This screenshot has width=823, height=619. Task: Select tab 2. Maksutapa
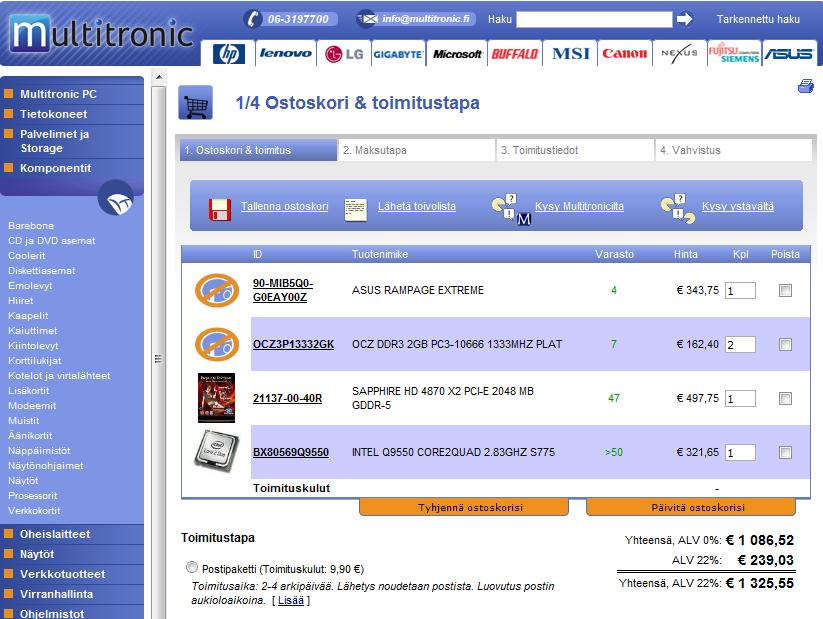(417, 150)
